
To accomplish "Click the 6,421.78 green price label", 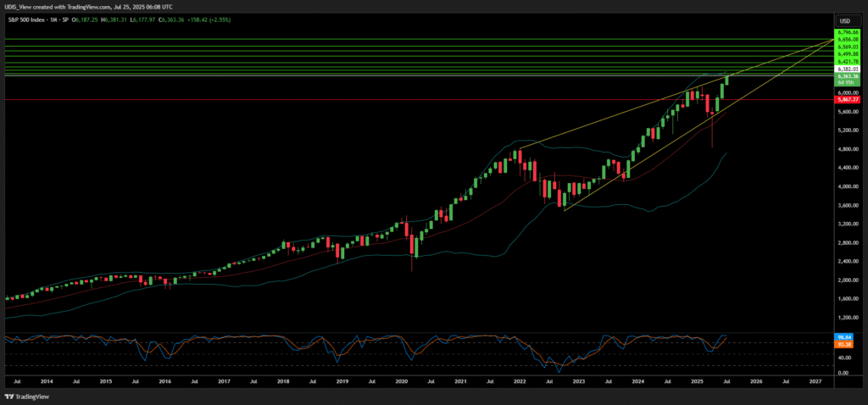I will [849, 62].
